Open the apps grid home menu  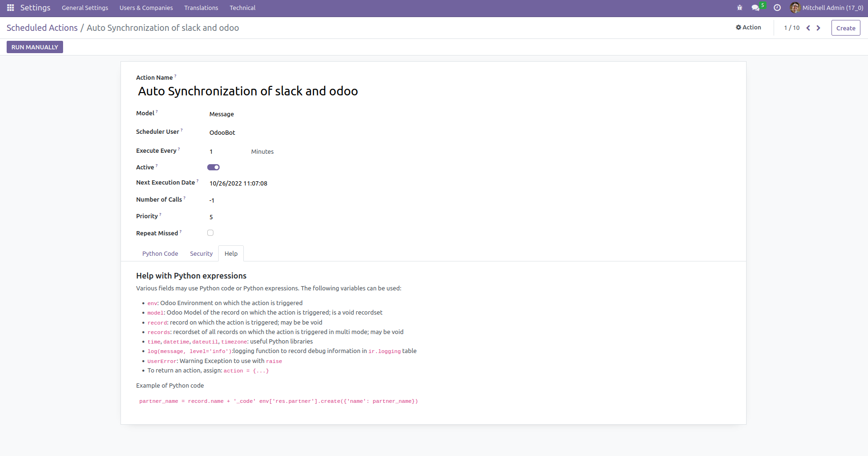click(10, 8)
